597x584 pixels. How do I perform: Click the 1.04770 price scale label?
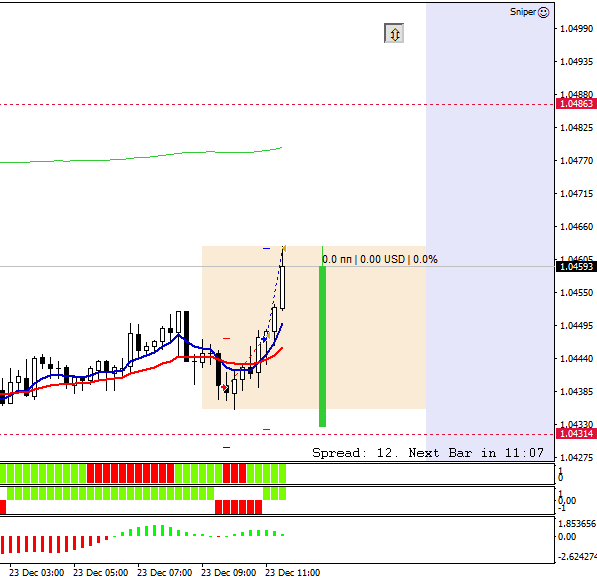(x=576, y=161)
